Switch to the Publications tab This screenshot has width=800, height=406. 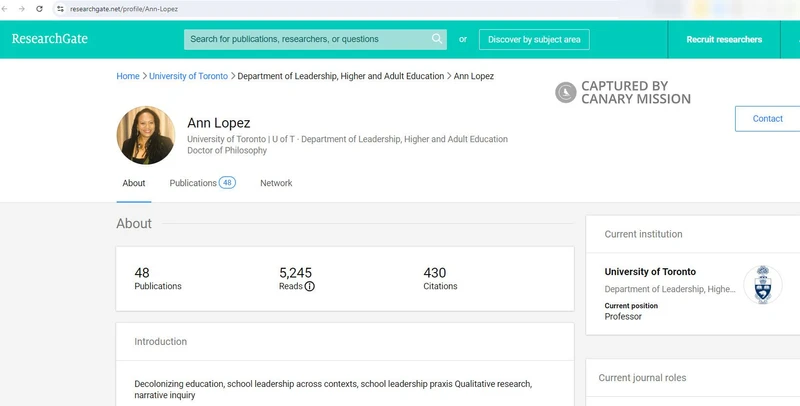pyautogui.click(x=203, y=183)
